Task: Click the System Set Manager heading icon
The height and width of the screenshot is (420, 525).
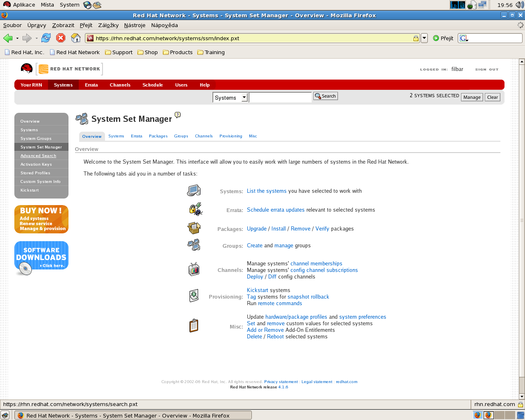Action: 82,119
